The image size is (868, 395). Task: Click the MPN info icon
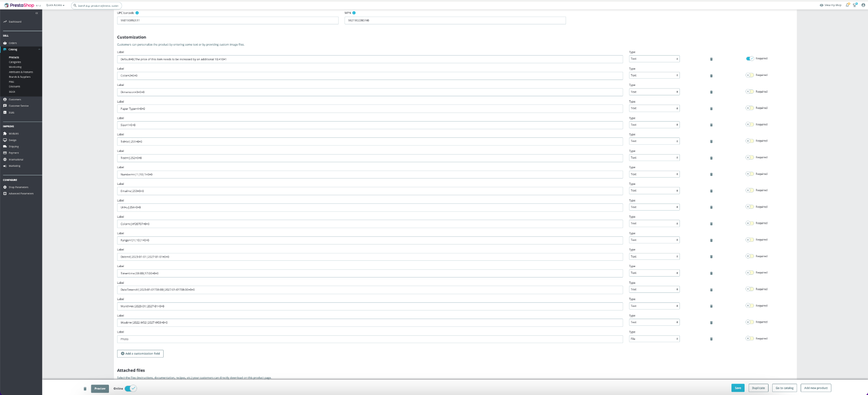354,13
